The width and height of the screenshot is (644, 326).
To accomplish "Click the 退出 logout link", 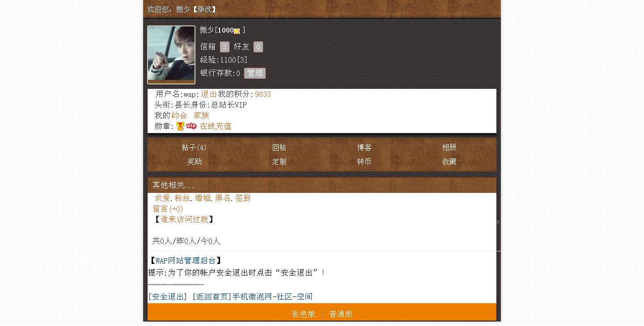I will click(x=208, y=94).
